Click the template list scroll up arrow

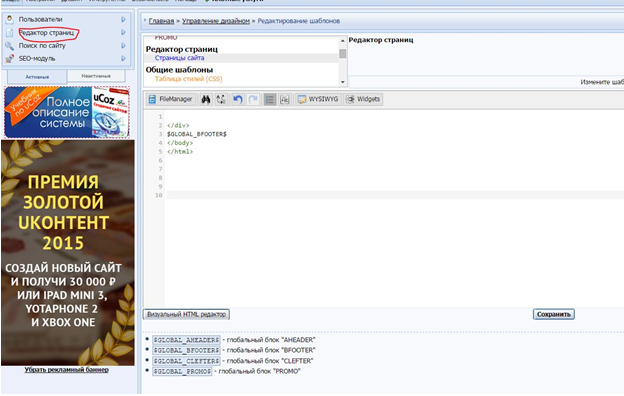(342, 41)
